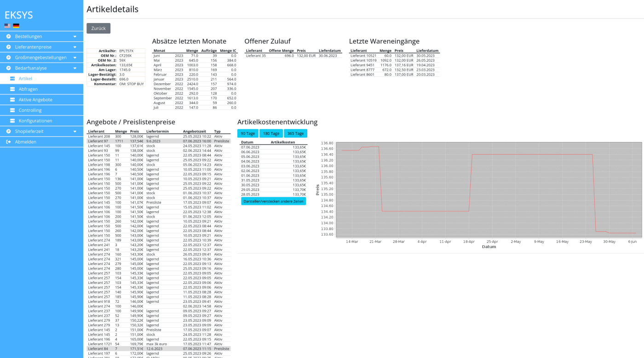The height and width of the screenshot is (358, 644).
Task: Click the sign-out icon beside Abmelden
Action: [8, 142]
